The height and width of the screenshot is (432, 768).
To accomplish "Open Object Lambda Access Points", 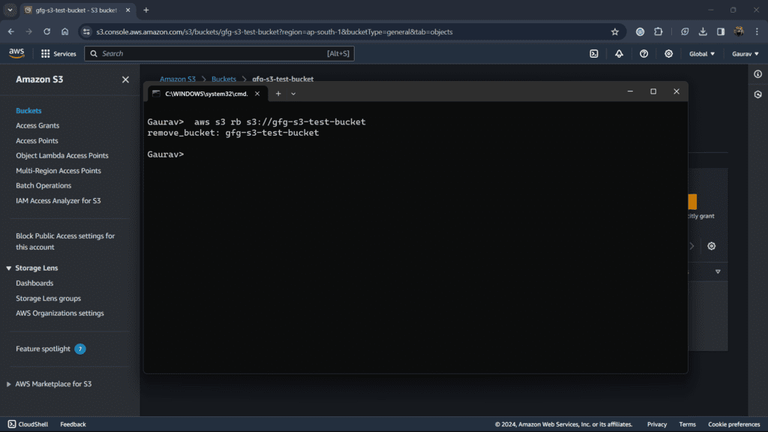I will (x=62, y=155).
